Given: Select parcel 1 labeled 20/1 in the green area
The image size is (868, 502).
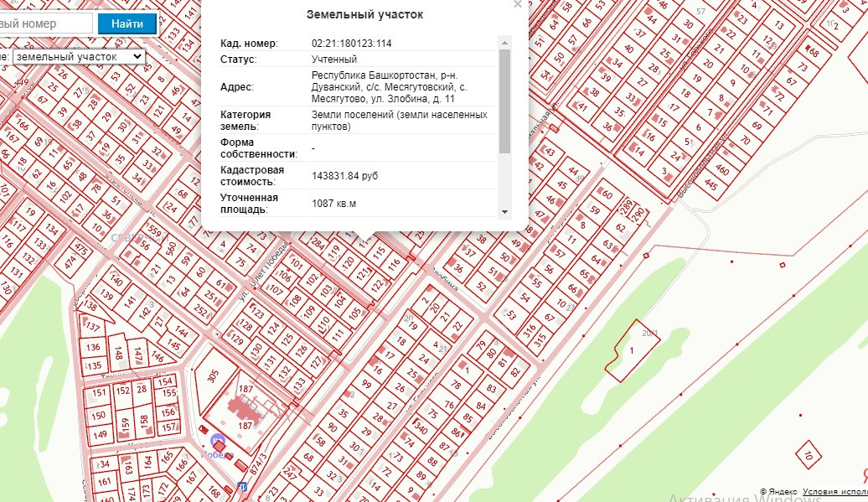Looking at the screenshot, I should click(x=632, y=350).
